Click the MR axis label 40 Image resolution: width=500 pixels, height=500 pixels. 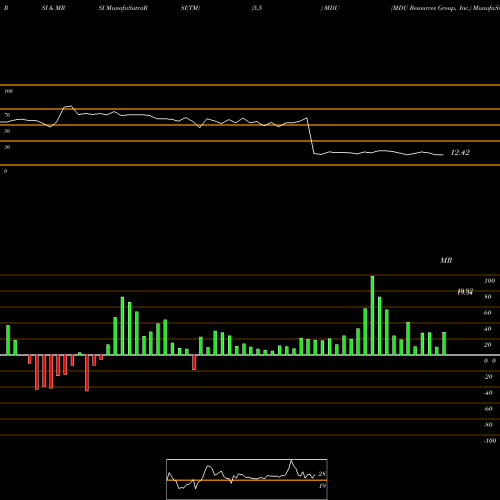click(x=488, y=329)
